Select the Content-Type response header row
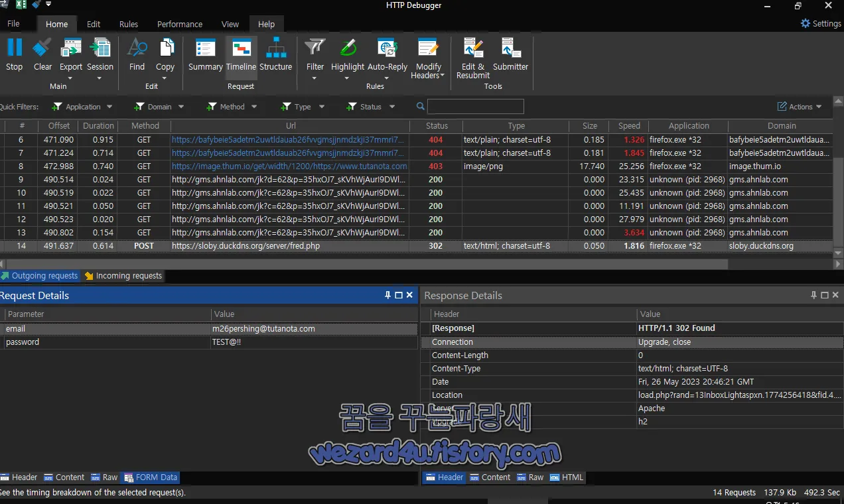844x504 pixels. [x=632, y=369]
